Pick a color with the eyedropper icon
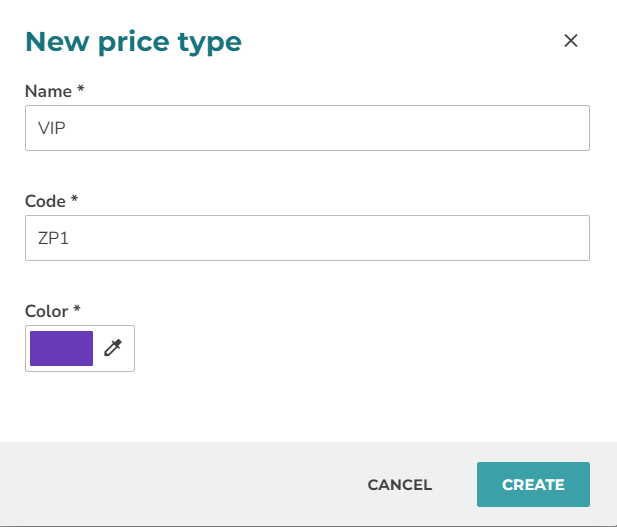Image resolution: width=617 pixels, height=527 pixels. (113, 348)
